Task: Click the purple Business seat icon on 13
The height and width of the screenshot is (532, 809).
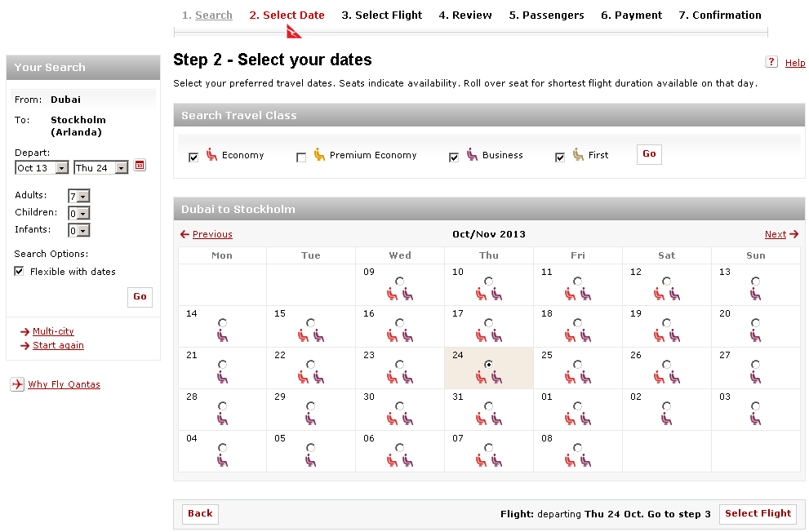Action: [756, 294]
